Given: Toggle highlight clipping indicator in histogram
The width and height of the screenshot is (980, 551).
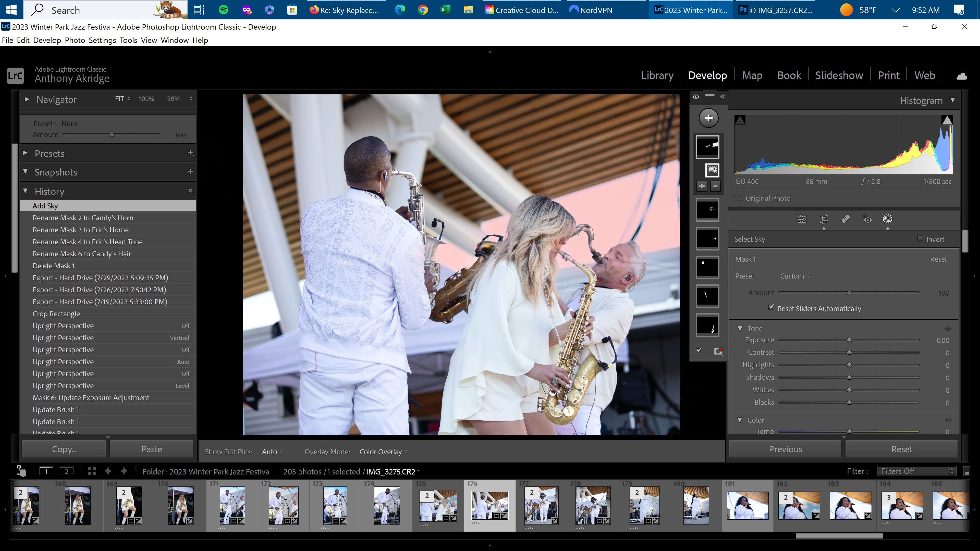Looking at the screenshot, I should point(947,121).
